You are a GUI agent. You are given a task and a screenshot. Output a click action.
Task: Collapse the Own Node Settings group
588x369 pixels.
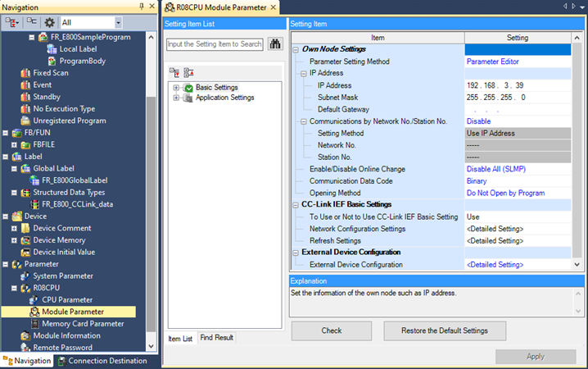pyautogui.click(x=296, y=49)
